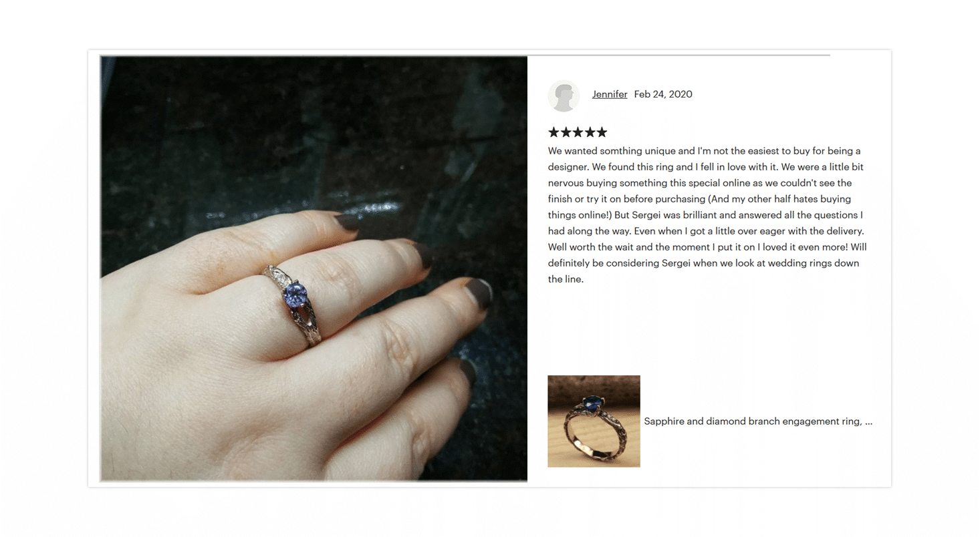
Task: Click the fourth star of the rating
Action: point(590,132)
